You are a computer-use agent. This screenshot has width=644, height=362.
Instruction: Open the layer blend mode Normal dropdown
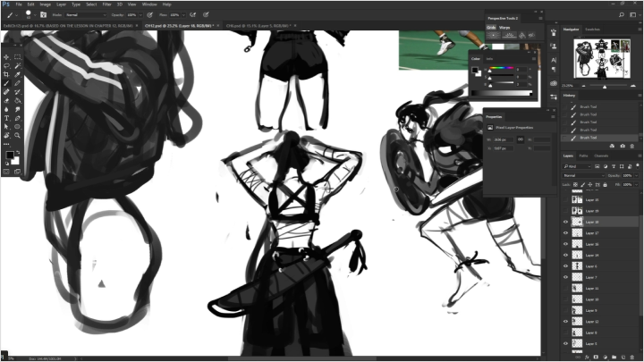point(583,175)
